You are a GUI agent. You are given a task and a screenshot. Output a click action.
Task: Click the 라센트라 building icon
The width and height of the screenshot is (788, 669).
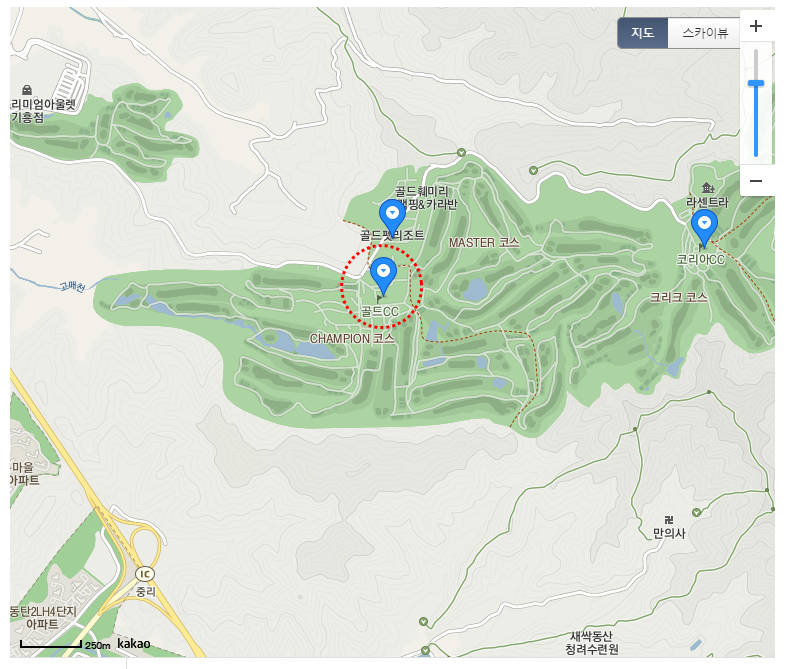(x=708, y=188)
